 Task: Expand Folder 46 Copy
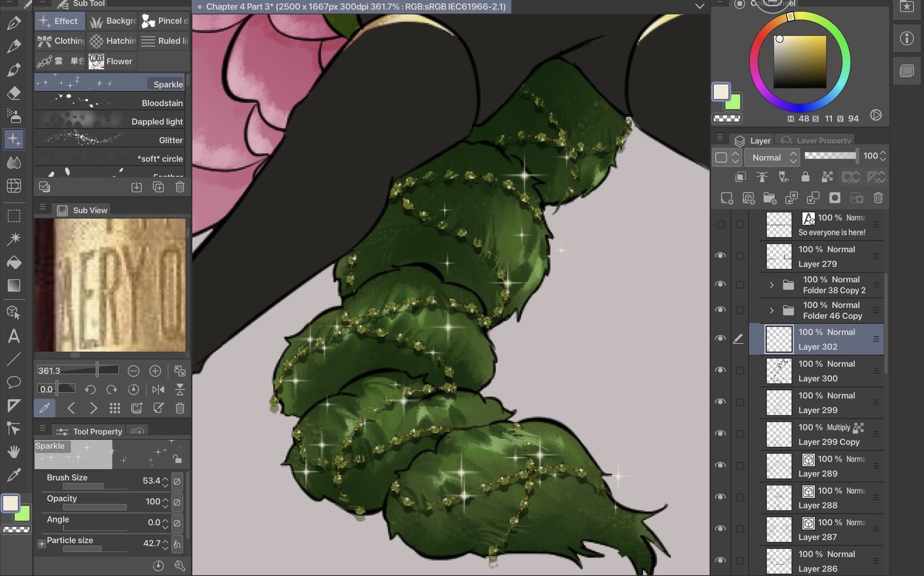click(771, 310)
